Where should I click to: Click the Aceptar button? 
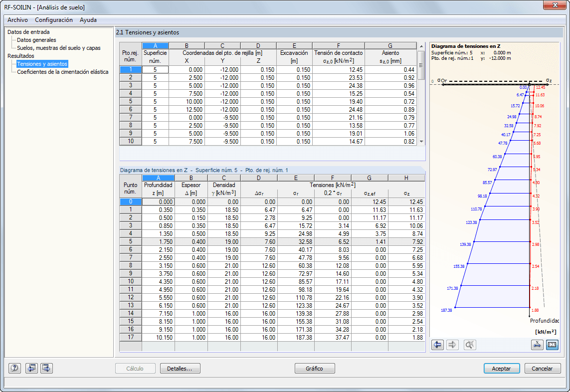501,369
